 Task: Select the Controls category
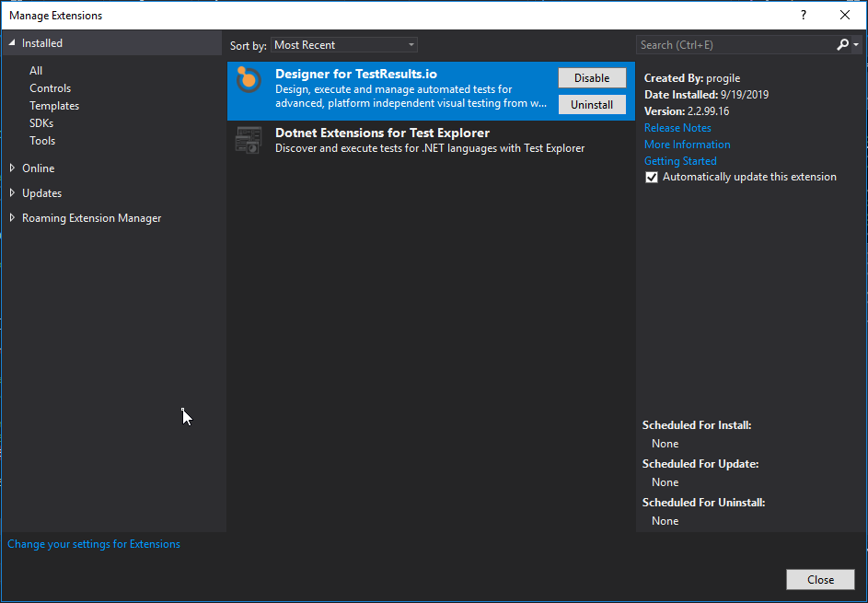tap(51, 88)
